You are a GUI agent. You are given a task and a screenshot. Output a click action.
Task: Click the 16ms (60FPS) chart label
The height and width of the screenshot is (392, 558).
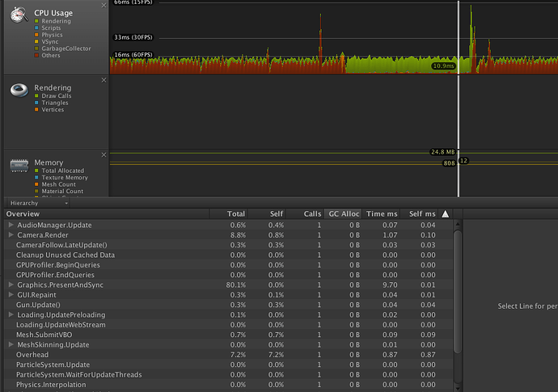click(x=133, y=55)
